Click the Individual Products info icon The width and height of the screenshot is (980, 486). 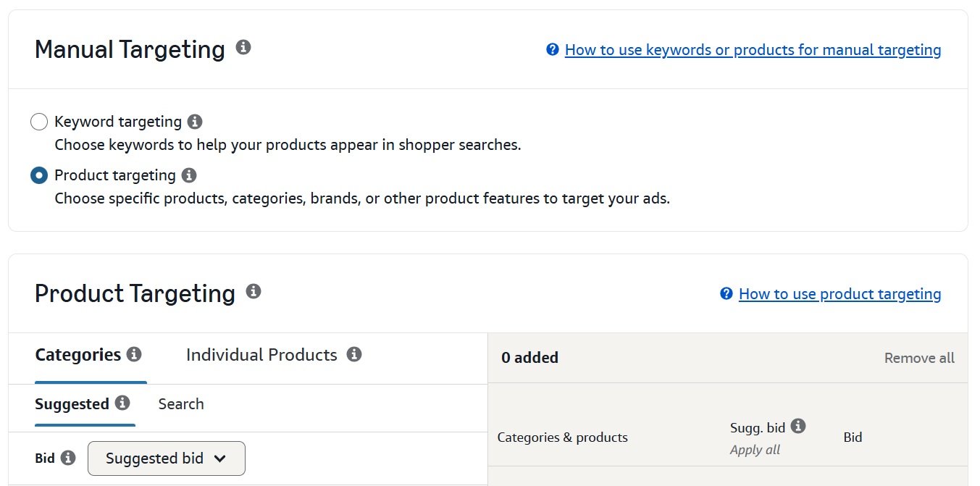354,354
